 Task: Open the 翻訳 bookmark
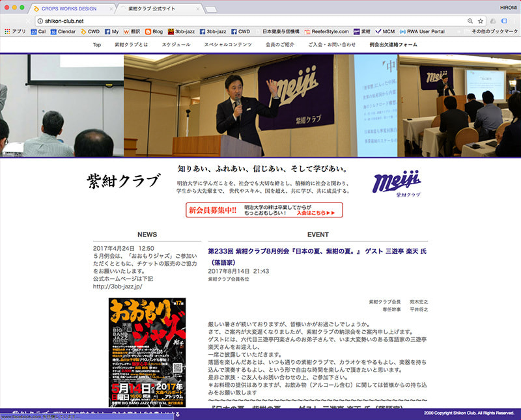[x=132, y=31]
